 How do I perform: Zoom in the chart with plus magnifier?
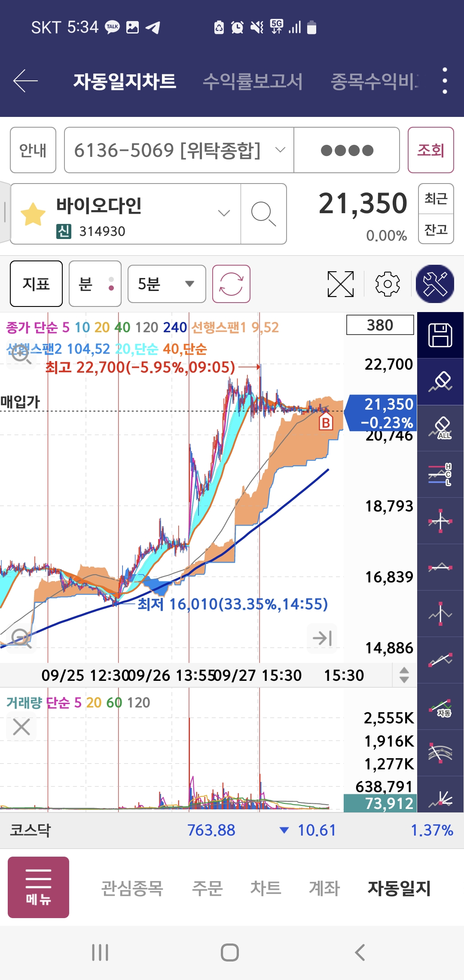click(21, 354)
